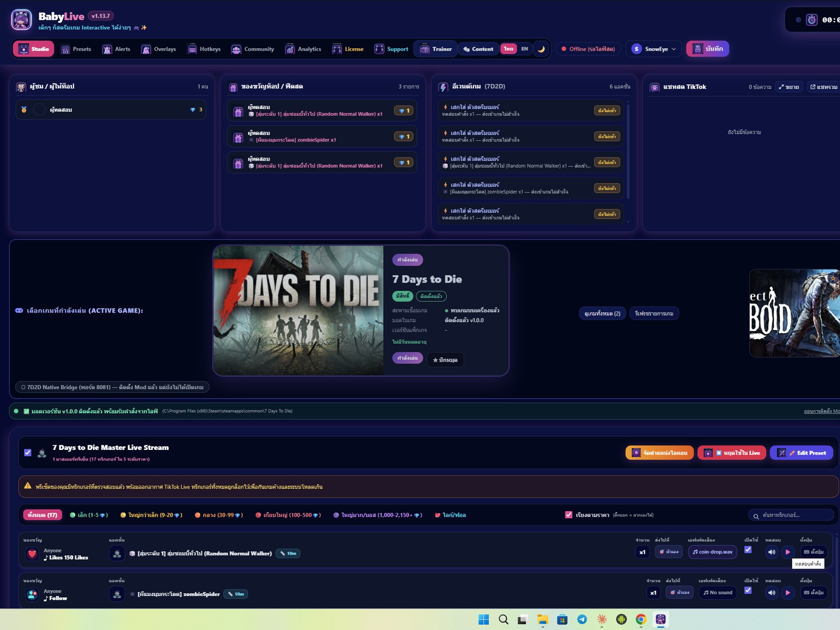Toggle dark mode moon icon
The image size is (840, 630).
click(541, 49)
